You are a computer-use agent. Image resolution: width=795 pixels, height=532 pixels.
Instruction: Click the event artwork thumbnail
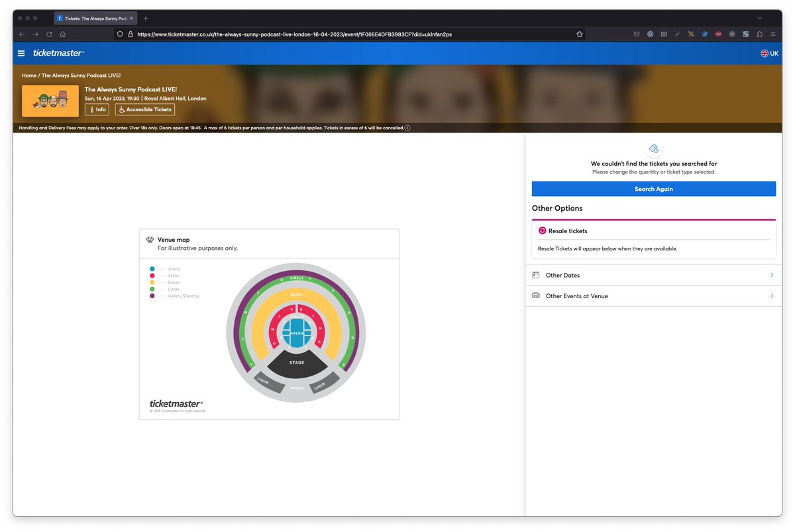pos(50,101)
